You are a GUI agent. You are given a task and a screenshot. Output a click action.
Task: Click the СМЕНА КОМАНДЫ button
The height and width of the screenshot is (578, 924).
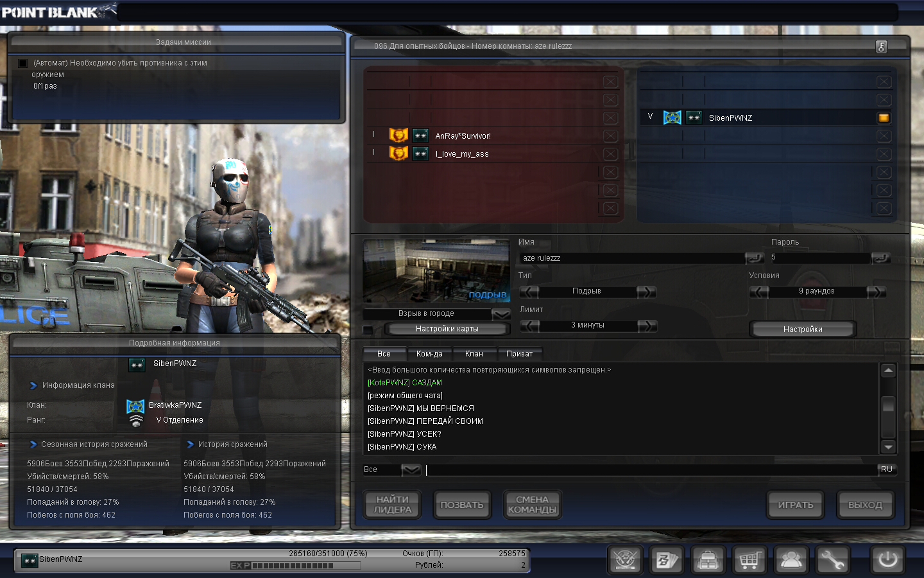pyautogui.click(x=532, y=505)
